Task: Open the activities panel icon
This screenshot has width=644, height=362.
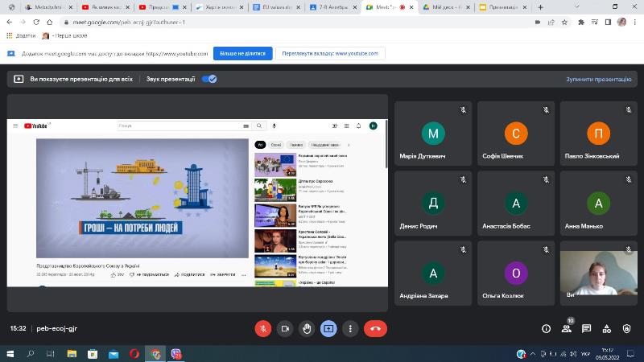Action: 608,328
